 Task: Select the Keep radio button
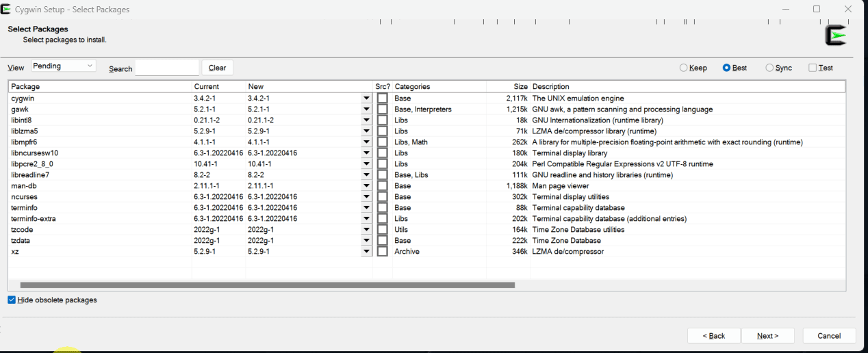[x=683, y=68]
